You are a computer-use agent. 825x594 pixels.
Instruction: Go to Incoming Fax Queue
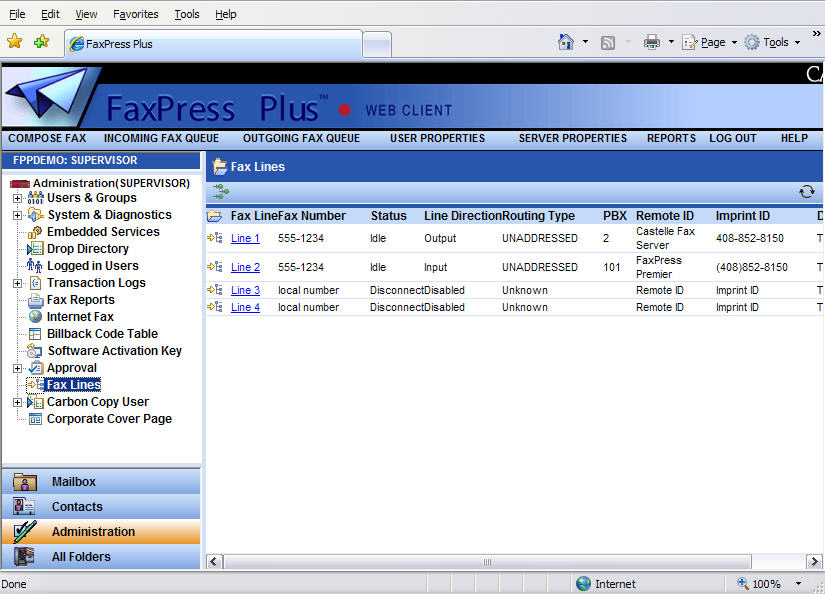161,138
